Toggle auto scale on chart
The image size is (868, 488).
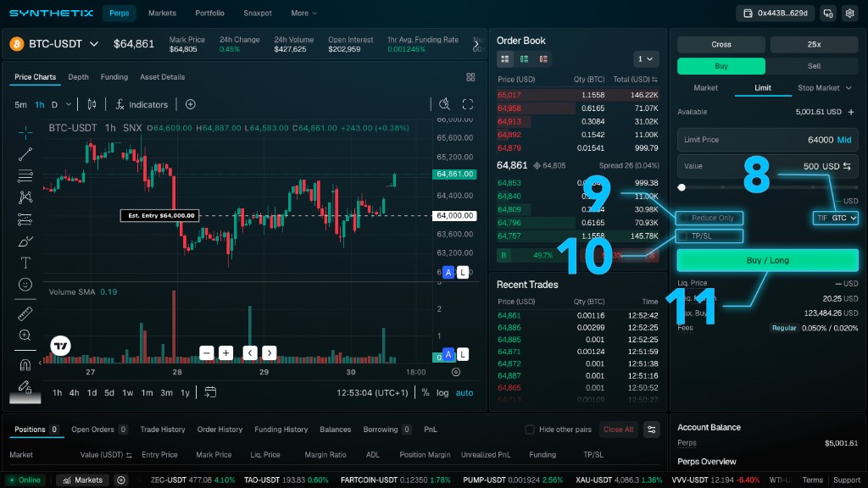(464, 392)
